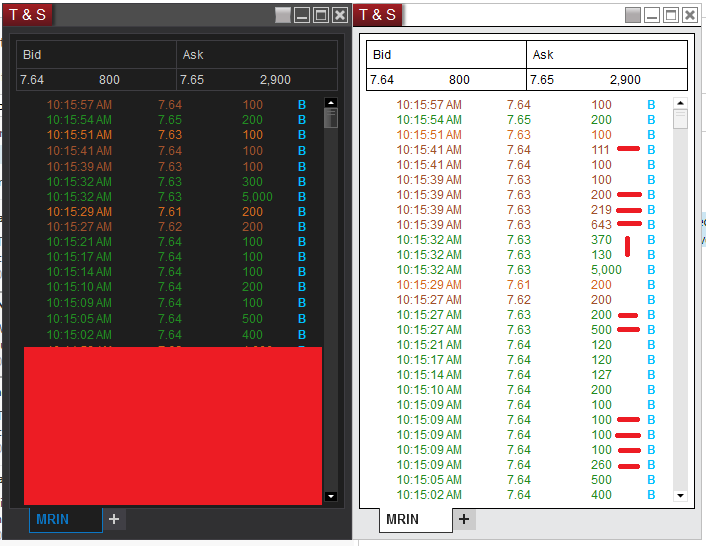The height and width of the screenshot is (546, 706).
Task: Click the 7.65 ask price in the light window
Action: pyautogui.click(x=542, y=80)
